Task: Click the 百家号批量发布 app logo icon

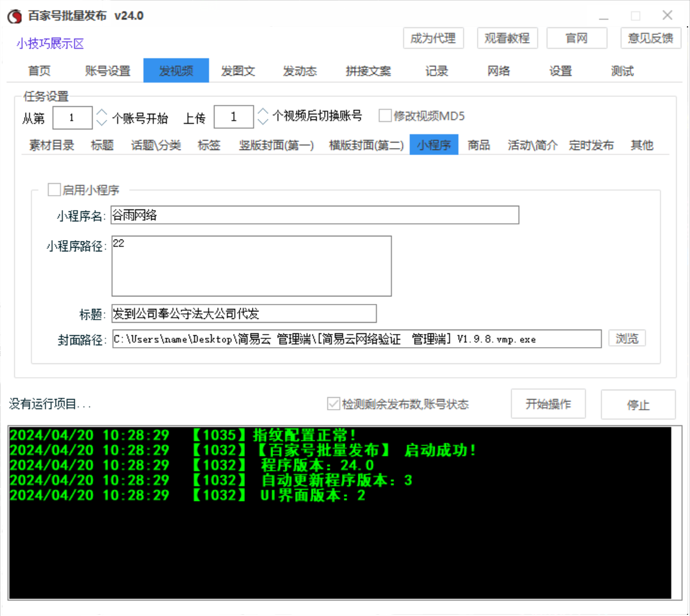Action: pyautogui.click(x=14, y=16)
